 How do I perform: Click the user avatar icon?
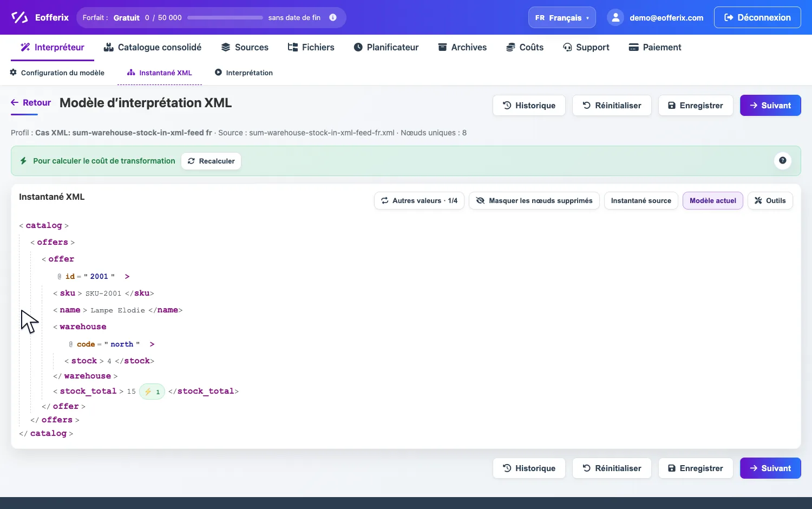pyautogui.click(x=615, y=17)
